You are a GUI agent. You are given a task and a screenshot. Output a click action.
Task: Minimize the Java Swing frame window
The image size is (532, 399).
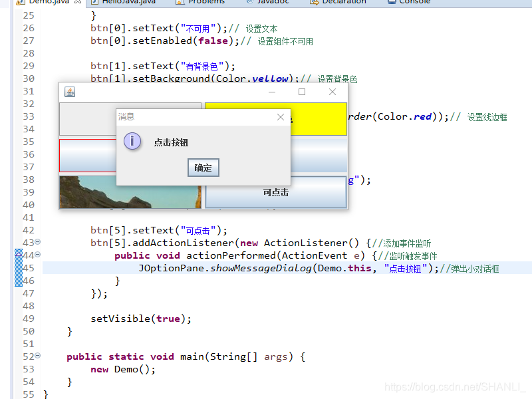272,92
